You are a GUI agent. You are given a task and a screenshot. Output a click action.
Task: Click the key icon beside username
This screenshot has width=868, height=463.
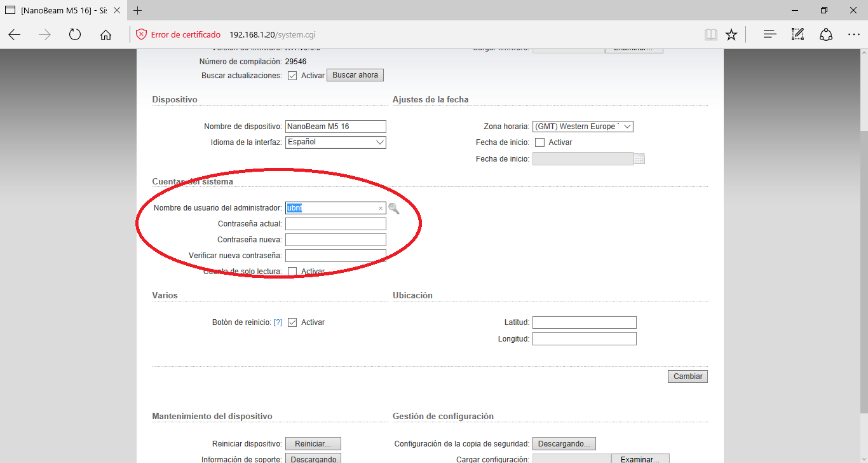394,208
